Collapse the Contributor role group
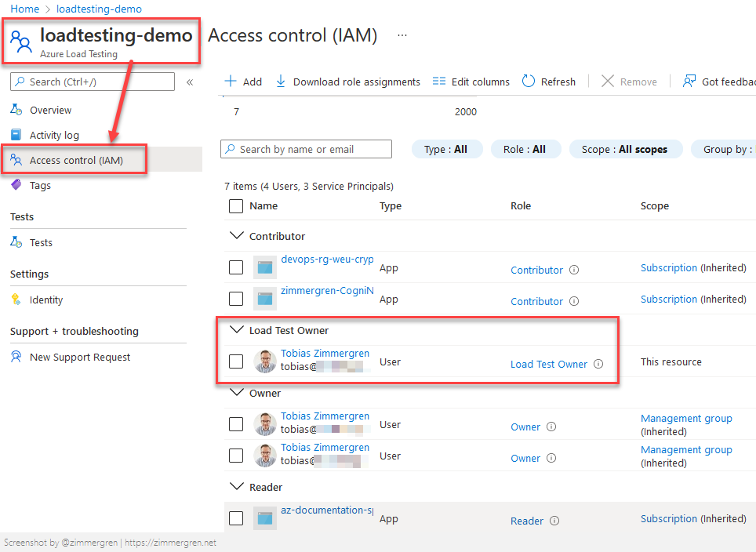The width and height of the screenshot is (756, 552). [x=236, y=235]
